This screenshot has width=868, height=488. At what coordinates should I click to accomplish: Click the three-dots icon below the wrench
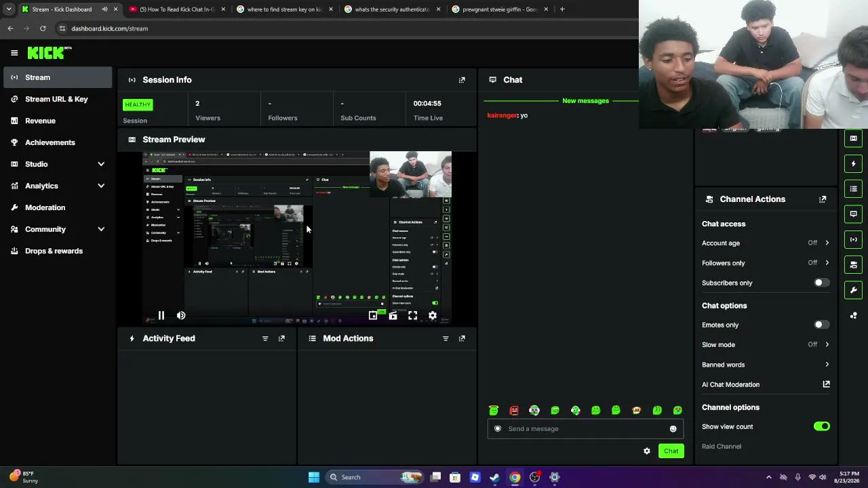[x=853, y=315]
